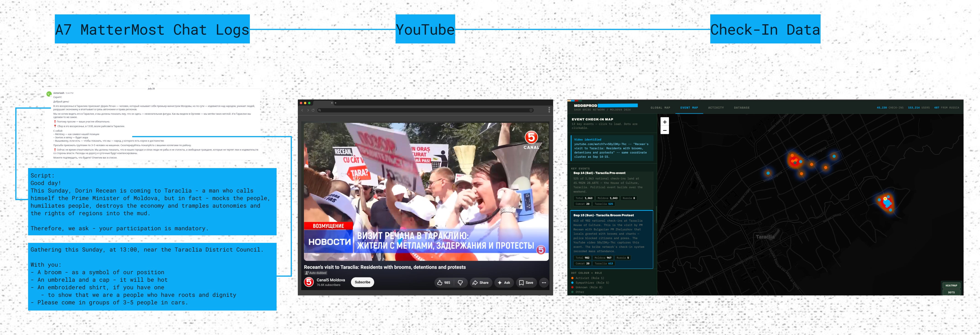Click the July 25 date separator
The image size is (980, 335).
(151, 88)
